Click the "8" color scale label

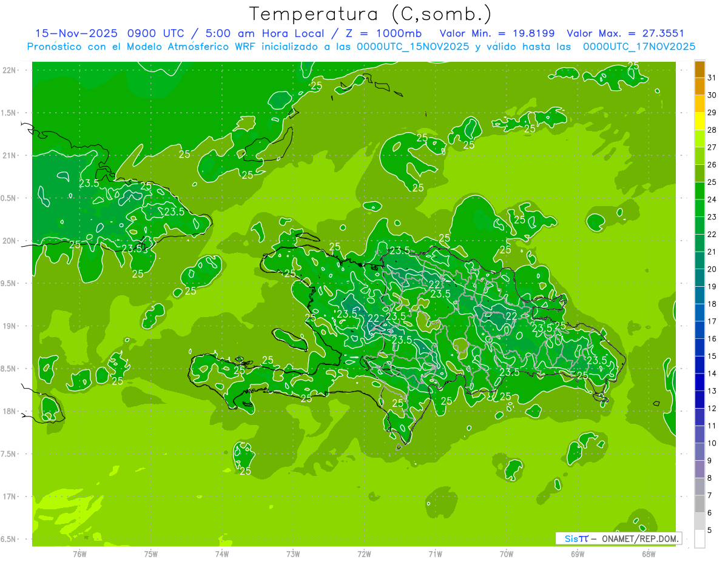[x=710, y=478]
